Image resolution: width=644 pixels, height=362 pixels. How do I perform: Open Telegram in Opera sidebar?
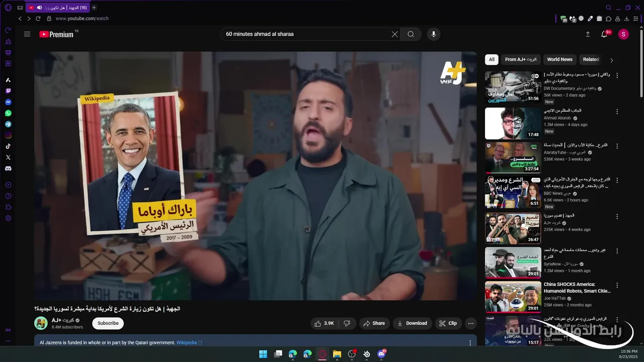pyautogui.click(x=8, y=124)
